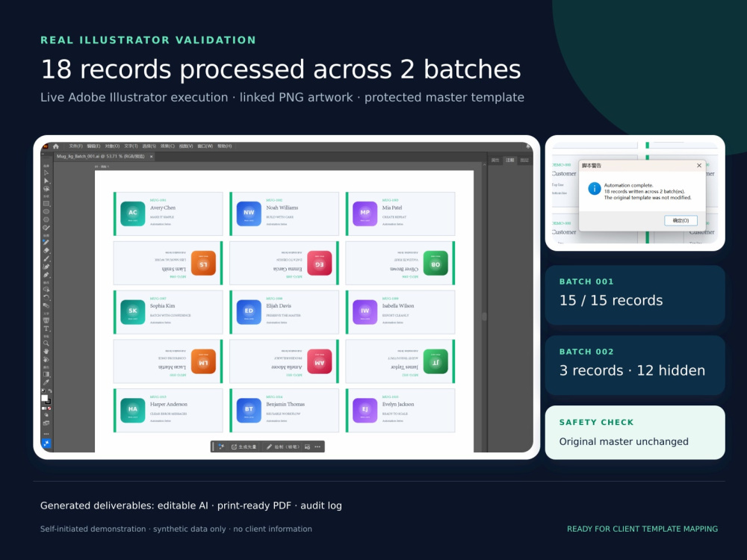
Task: Open more options in contextual task bar
Action: tap(317, 447)
